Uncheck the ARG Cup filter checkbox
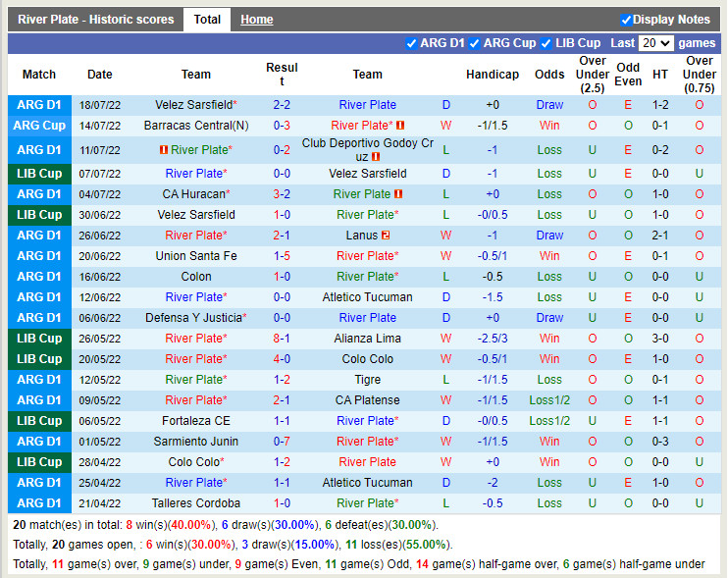This screenshot has width=728, height=578. pos(475,43)
